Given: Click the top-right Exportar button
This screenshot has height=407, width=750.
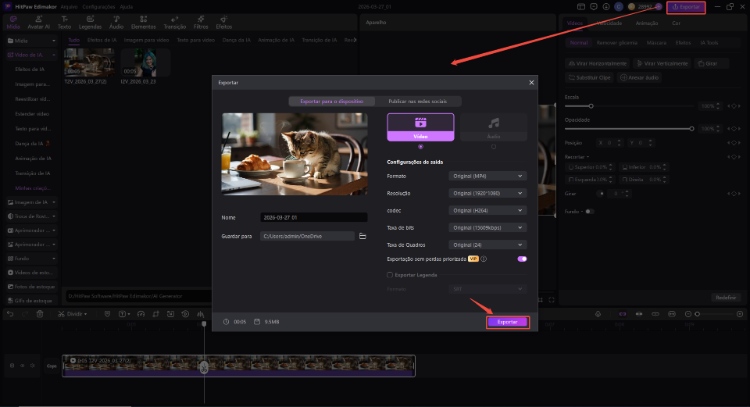Looking at the screenshot, I should 685,7.
